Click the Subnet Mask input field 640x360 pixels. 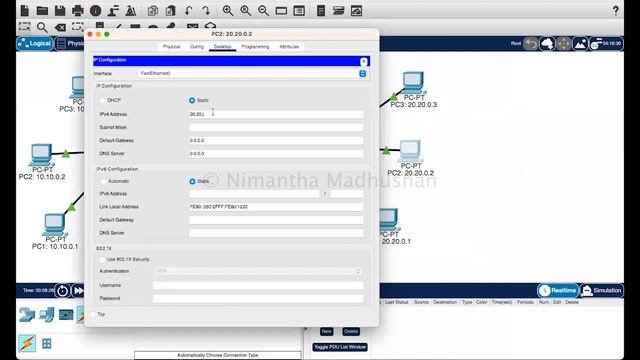[x=276, y=127]
